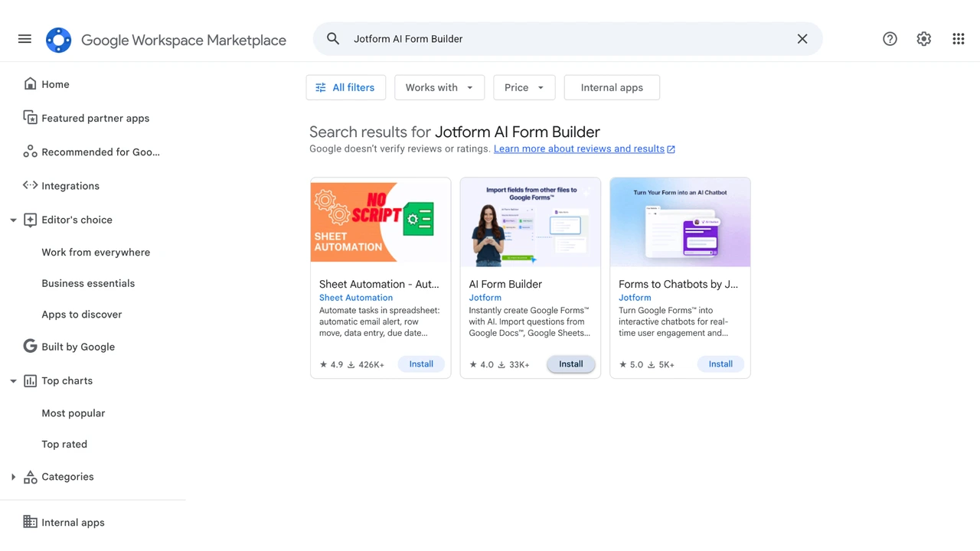980x551 pixels.
Task: Click the 33K+ downloads count
Action: [x=514, y=364]
